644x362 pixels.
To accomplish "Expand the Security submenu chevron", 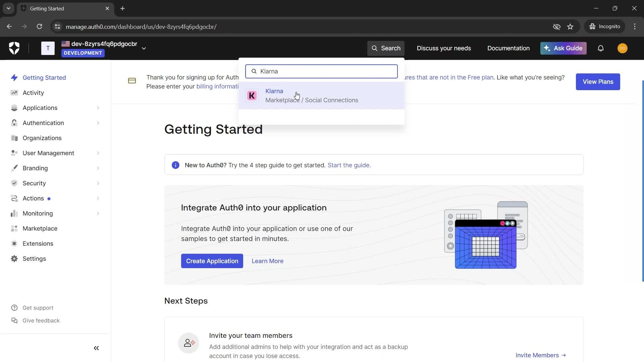I will click(x=98, y=183).
